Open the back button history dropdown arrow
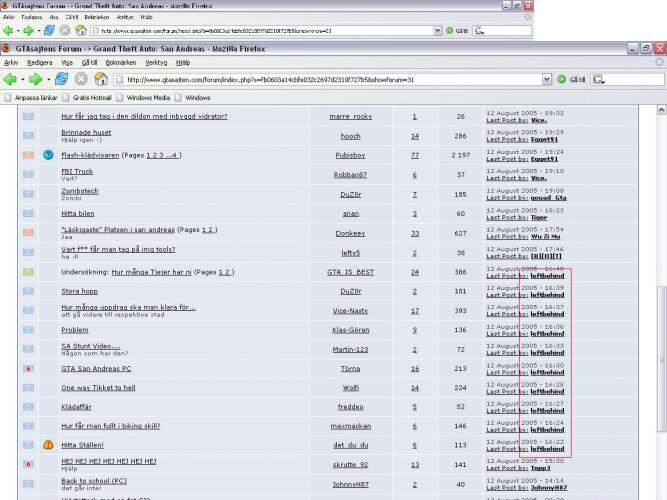Screen dimensions: 667x500 24,79
